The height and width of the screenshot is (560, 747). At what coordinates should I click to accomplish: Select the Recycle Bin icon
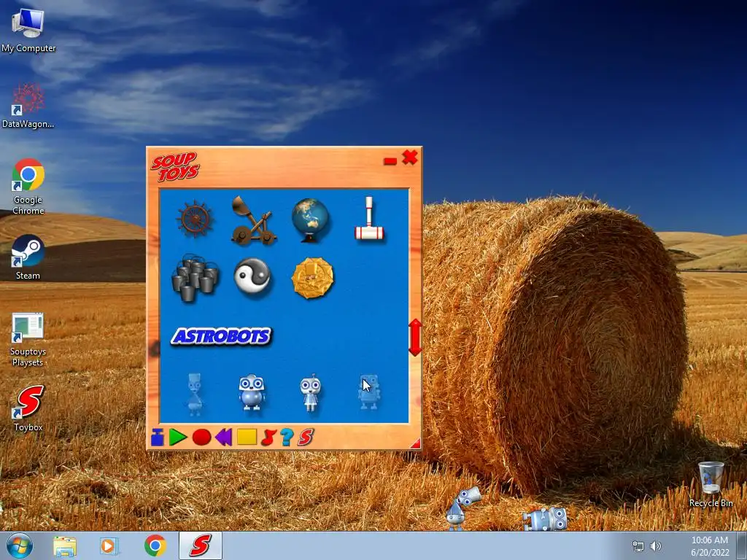click(x=711, y=484)
